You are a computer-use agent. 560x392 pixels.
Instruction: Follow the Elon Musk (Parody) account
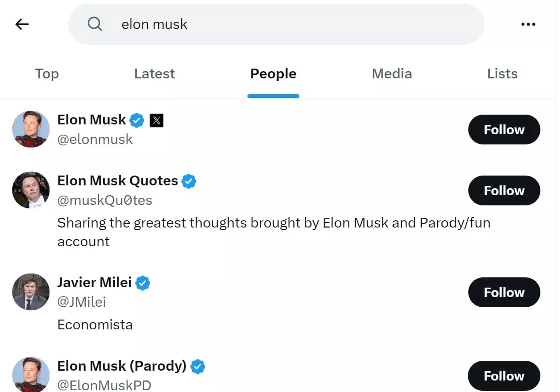504,375
